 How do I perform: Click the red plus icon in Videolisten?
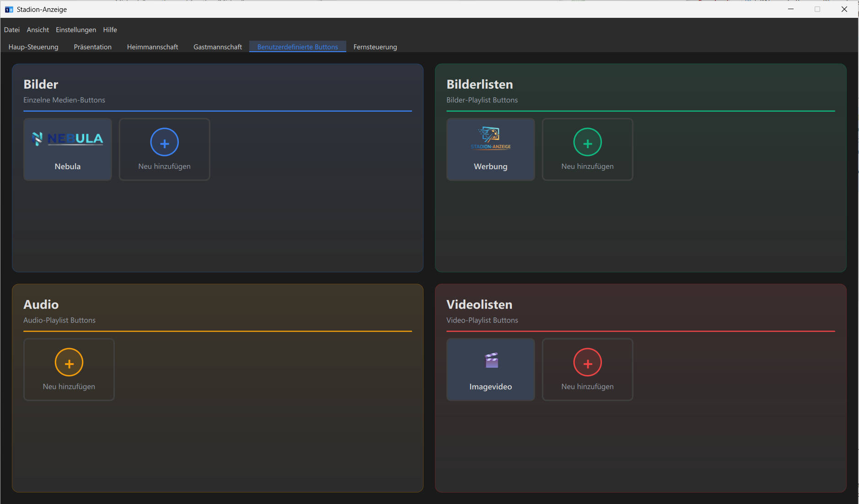587,363
